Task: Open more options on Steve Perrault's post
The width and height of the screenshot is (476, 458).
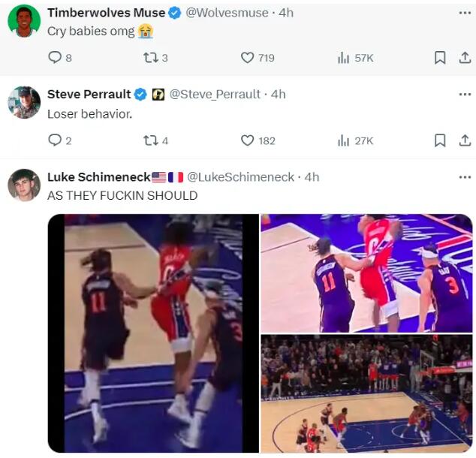Action: tap(465, 94)
